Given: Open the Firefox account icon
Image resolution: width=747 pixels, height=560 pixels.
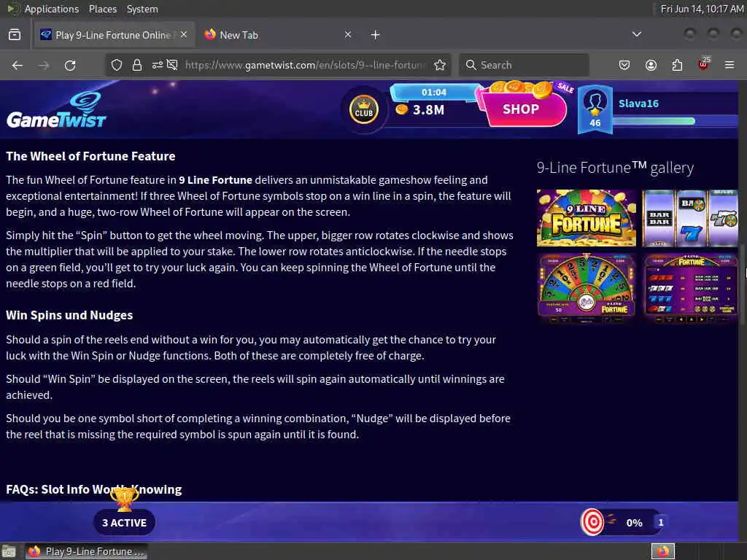Looking at the screenshot, I should click(x=651, y=65).
